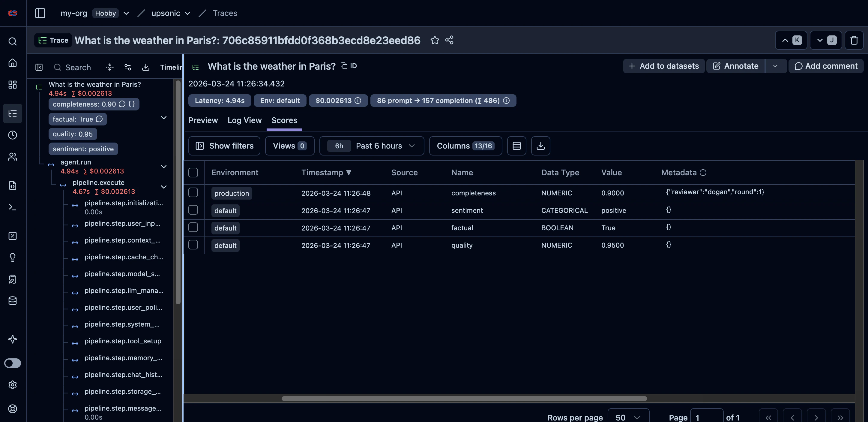Copy the trace ID next to the title
This screenshot has height=422, width=868.
[x=343, y=66]
